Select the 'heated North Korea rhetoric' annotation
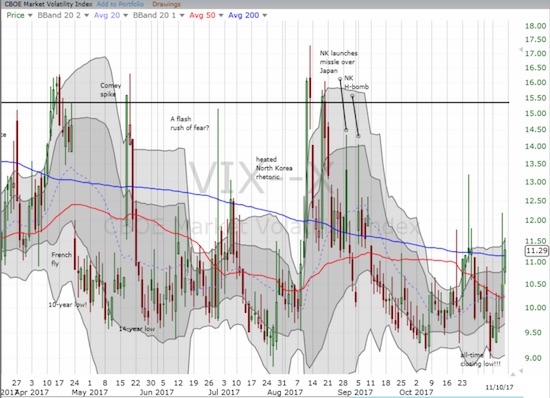 pyautogui.click(x=274, y=168)
